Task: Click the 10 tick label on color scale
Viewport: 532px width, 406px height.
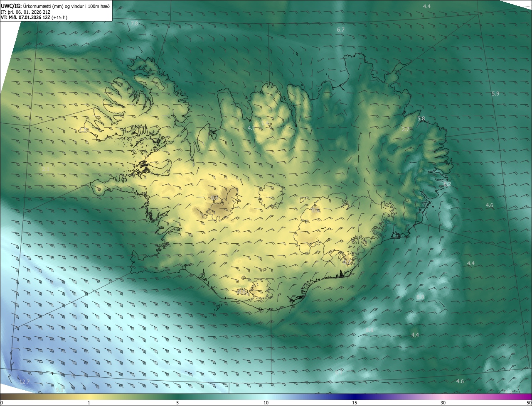Action: coord(266,403)
